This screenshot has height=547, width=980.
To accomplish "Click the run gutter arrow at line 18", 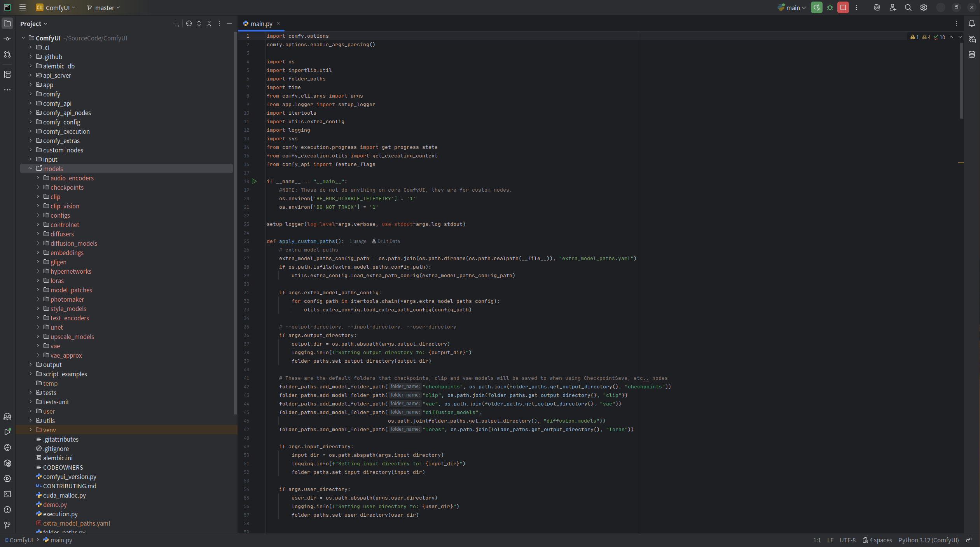I will [254, 181].
